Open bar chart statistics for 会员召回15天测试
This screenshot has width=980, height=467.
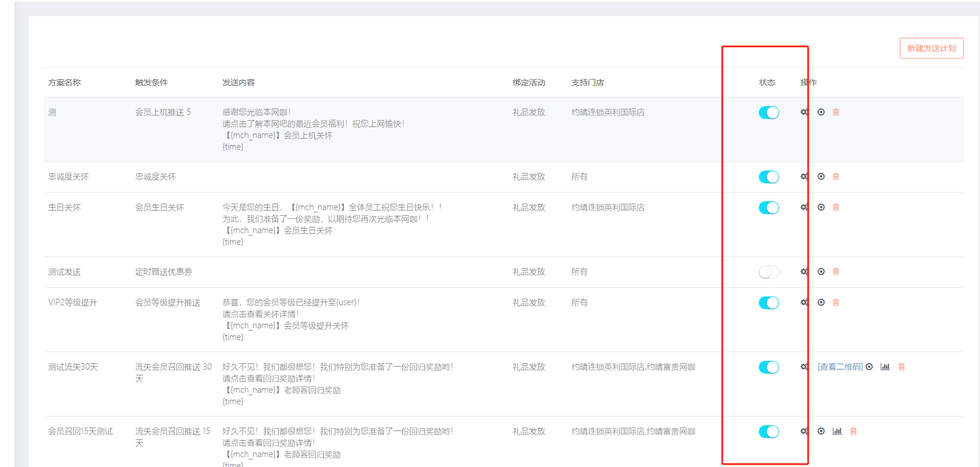(x=837, y=431)
